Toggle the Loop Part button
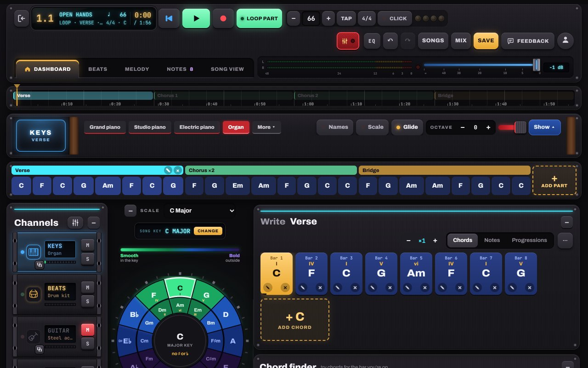Screen dimensions: 588x368 (x=259, y=18)
